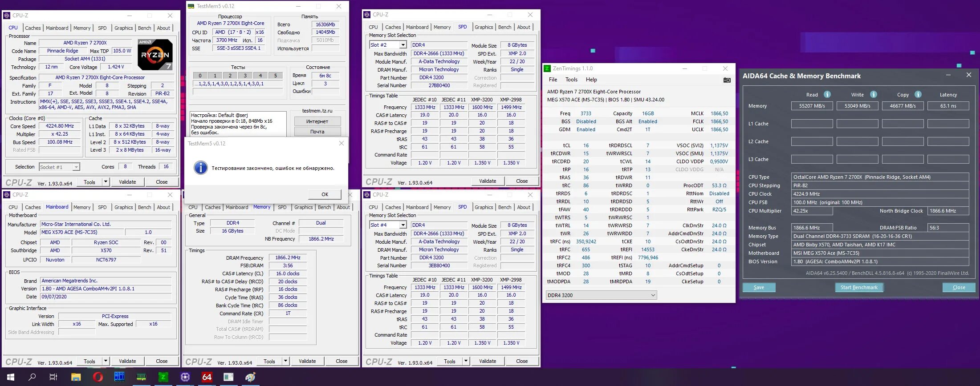Select Graphics tab in CPU-Z Mainboard window
The width and height of the screenshot is (980, 386).
click(123, 207)
